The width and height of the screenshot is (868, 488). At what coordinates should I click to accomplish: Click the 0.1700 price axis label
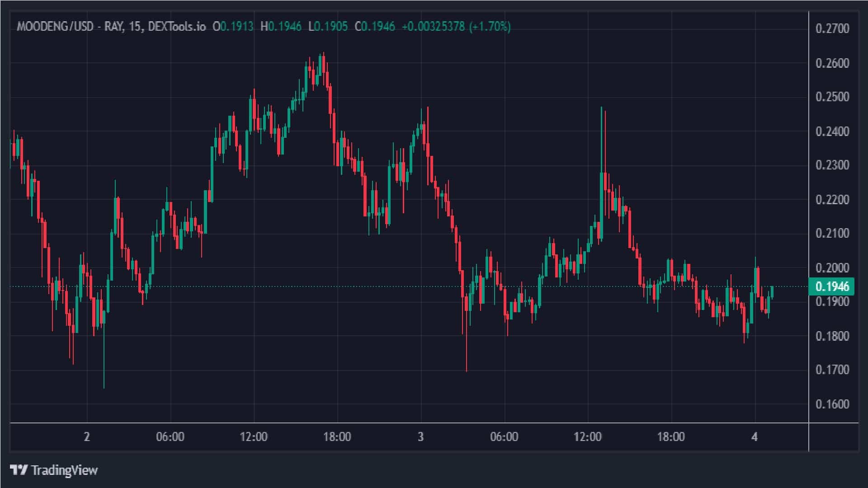[832, 370]
